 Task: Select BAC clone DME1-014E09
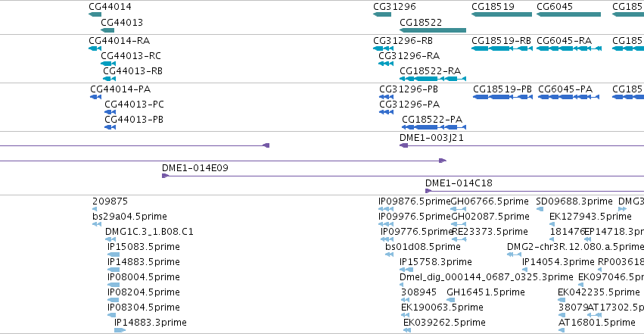click(x=403, y=176)
